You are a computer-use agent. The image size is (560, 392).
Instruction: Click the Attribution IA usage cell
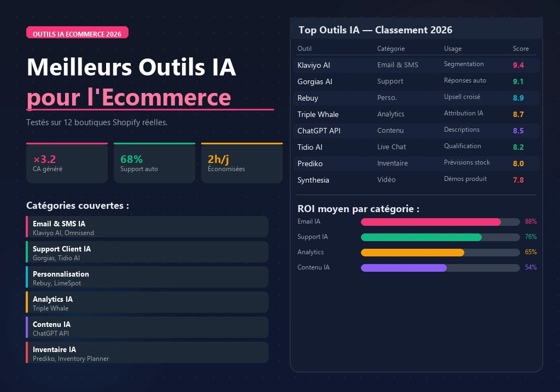tap(463, 113)
